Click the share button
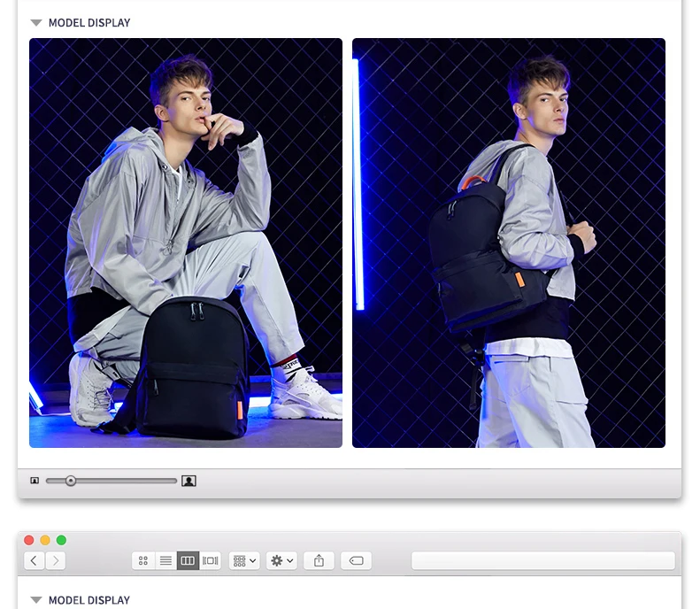Image resolution: width=700 pixels, height=609 pixels. pos(319,560)
